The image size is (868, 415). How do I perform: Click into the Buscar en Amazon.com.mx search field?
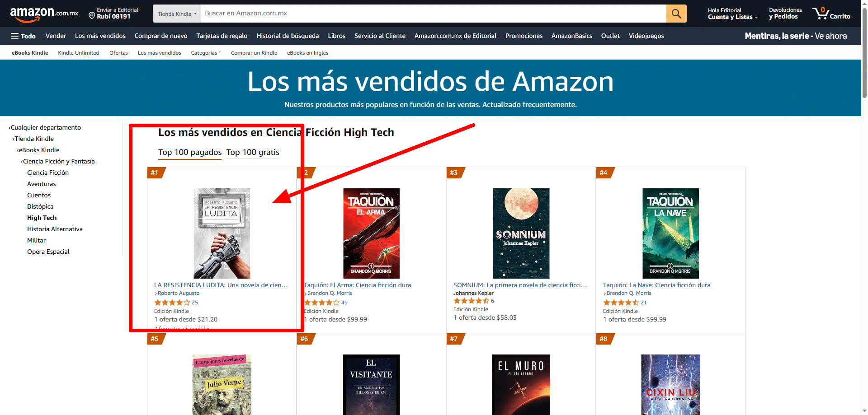point(434,14)
